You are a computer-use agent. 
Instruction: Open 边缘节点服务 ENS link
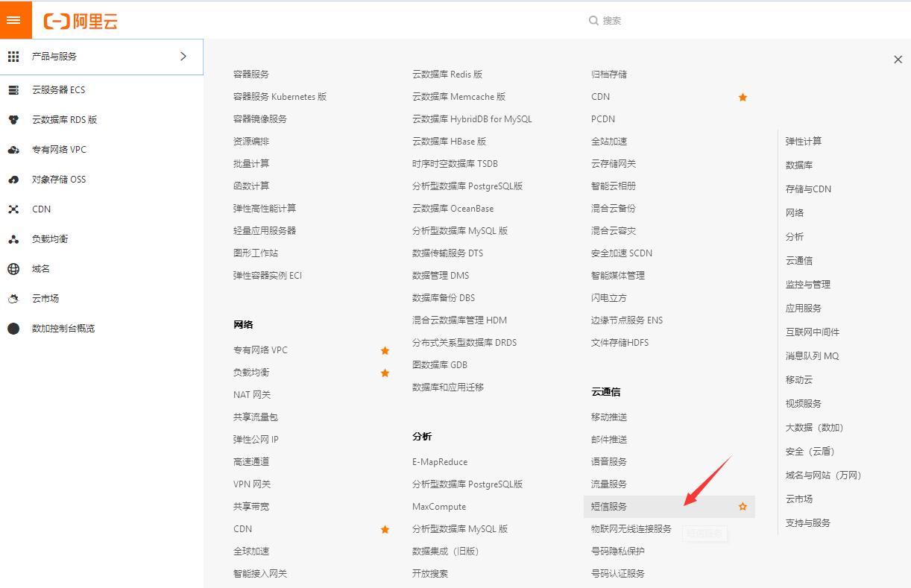pyautogui.click(x=627, y=320)
